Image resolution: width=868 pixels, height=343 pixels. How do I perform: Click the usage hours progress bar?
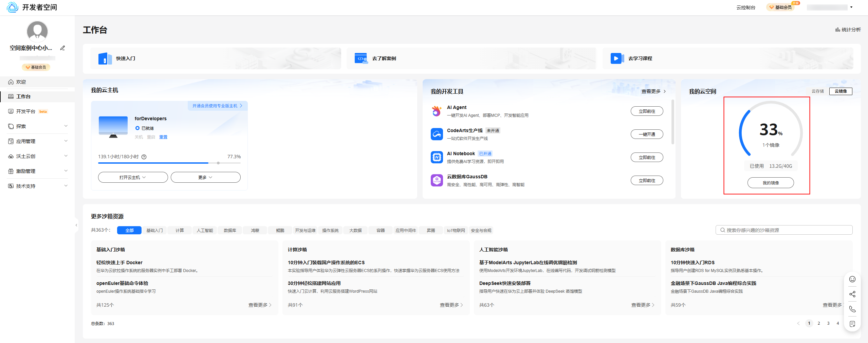[x=169, y=163]
